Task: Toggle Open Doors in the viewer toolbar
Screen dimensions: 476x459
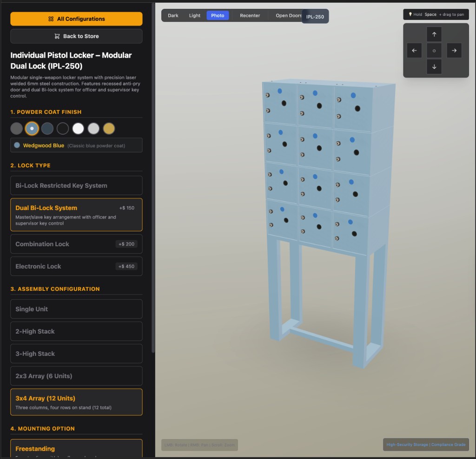Action: pyautogui.click(x=288, y=15)
